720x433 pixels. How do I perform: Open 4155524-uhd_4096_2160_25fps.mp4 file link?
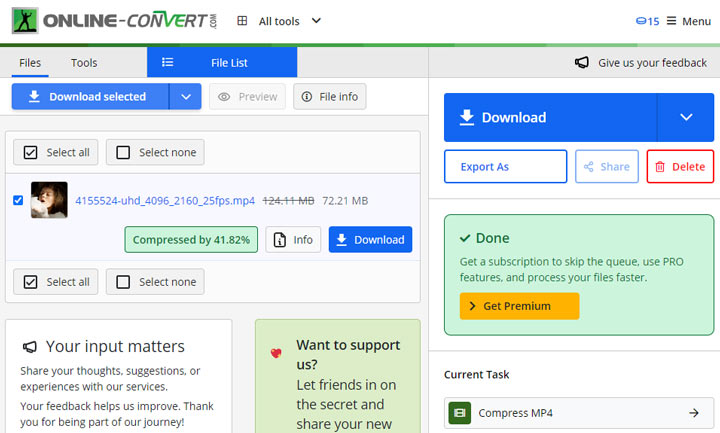pos(165,201)
